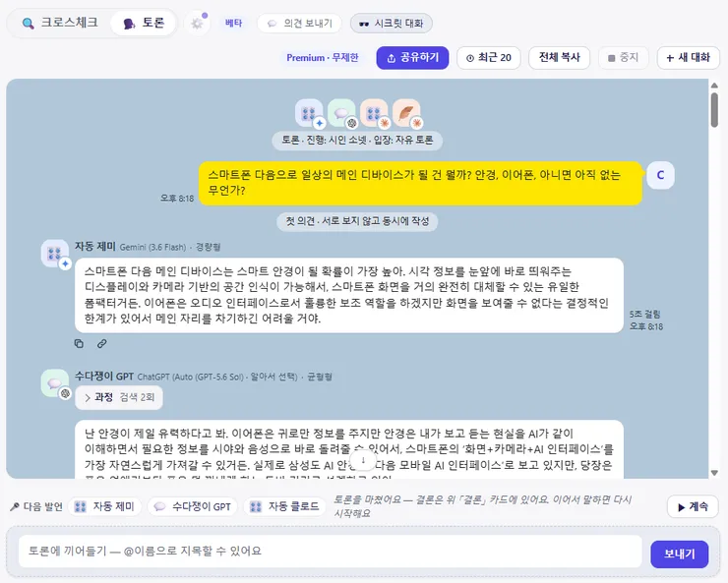
Task: Click the debate info pill 토론 · 진행: 시인 소넷
Action: coord(357,140)
